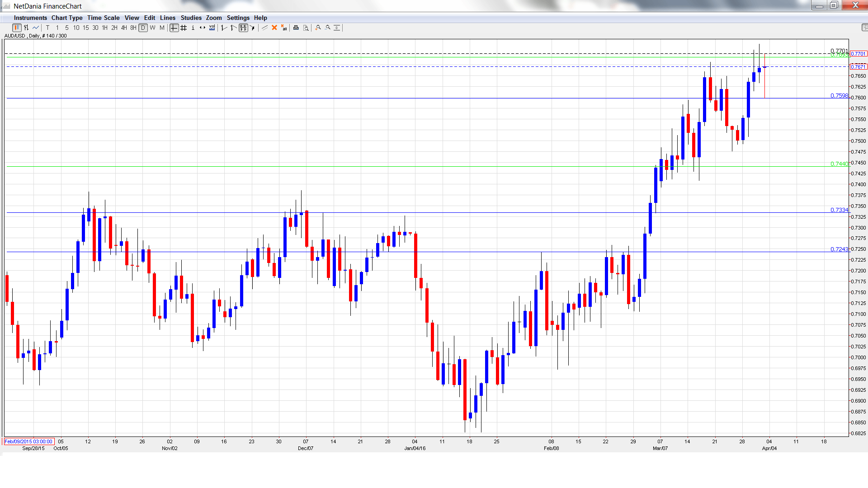Click the print chart icon
The image size is (868, 488).
(296, 28)
